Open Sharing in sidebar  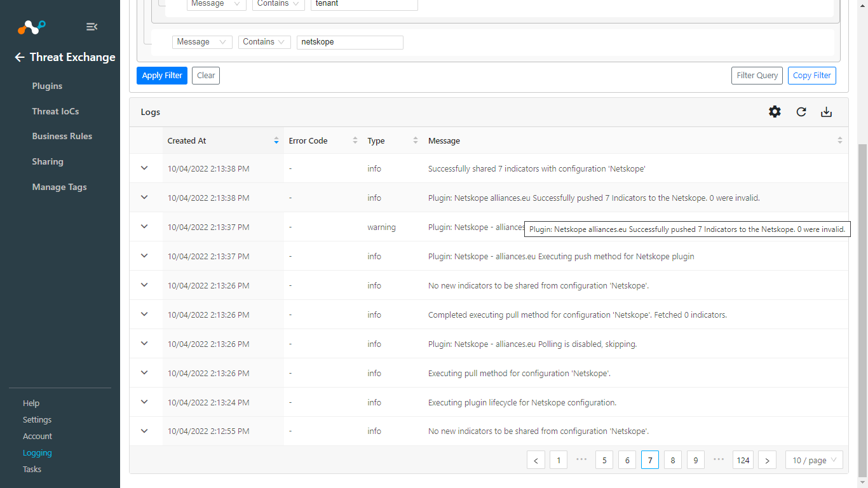point(48,161)
